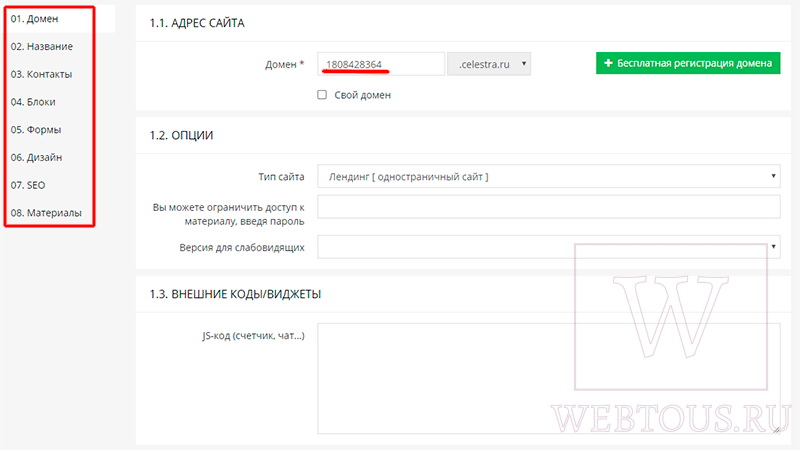Click the Свой домен label text
Viewport: 800px width, 450px height.
[x=362, y=95]
